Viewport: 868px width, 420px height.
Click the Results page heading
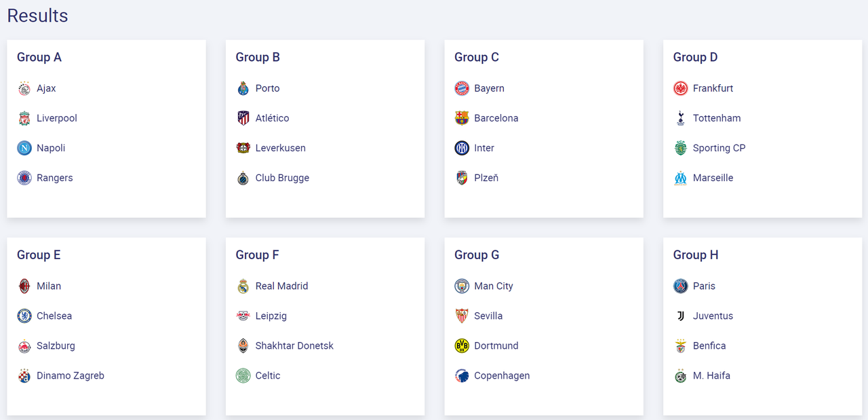pyautogui.click(x=38, y=15)
